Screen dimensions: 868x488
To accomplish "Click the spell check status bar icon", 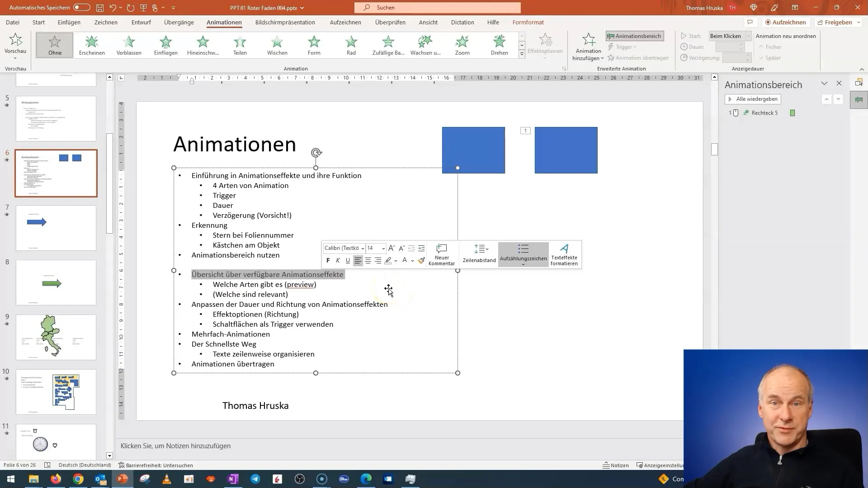I will tap(47, 465).
